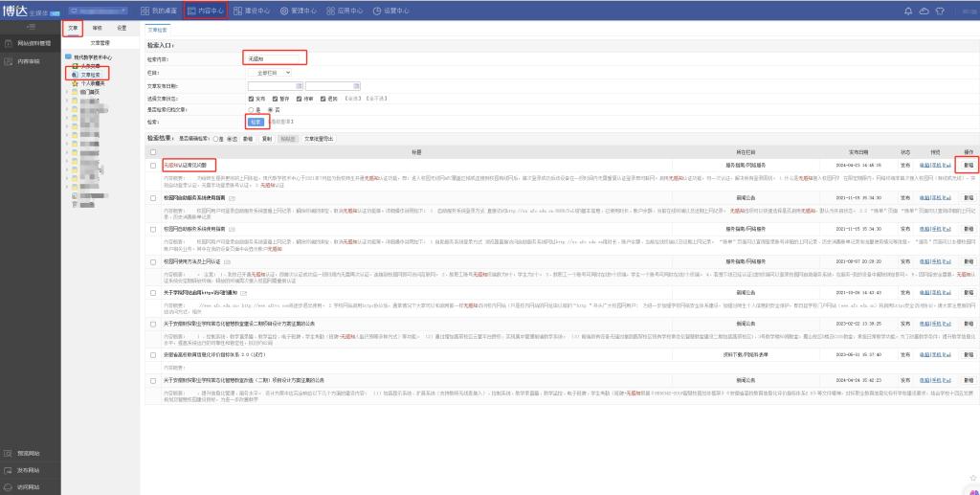Open 网站资料管理 in left sidebar

pos(30,44)
